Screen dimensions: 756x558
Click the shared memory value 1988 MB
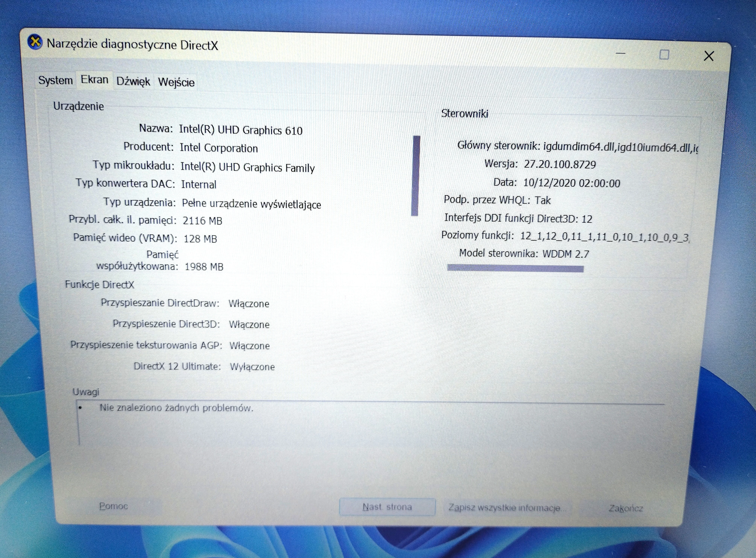tap(204, 267)
